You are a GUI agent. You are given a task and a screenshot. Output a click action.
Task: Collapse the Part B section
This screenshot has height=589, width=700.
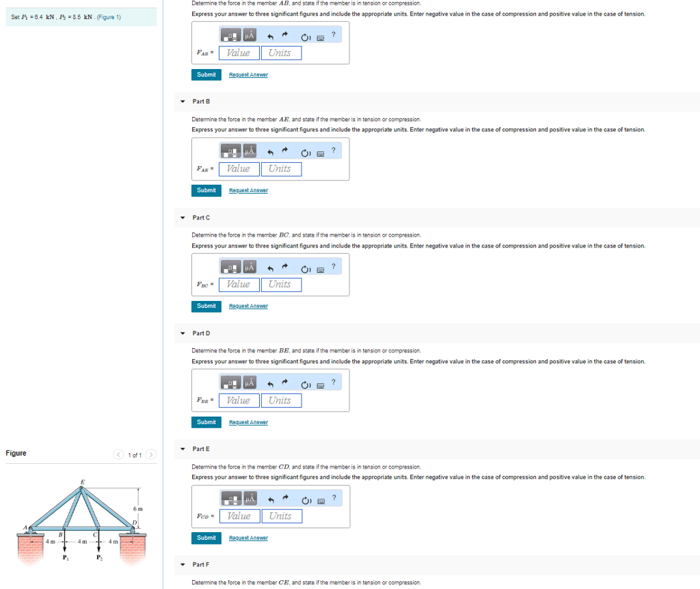pos(183,101)
